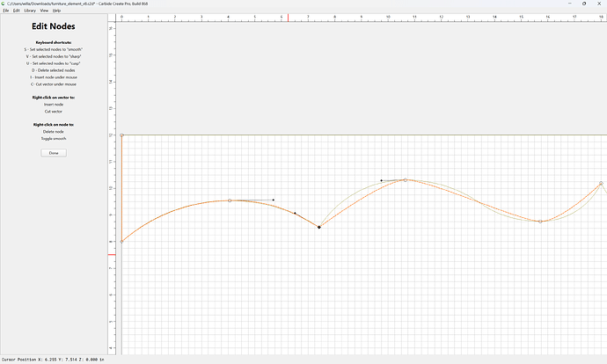Viewport: 607px width, 364px height.
Task: Open the Edit menu
Action: click(16, 11)
